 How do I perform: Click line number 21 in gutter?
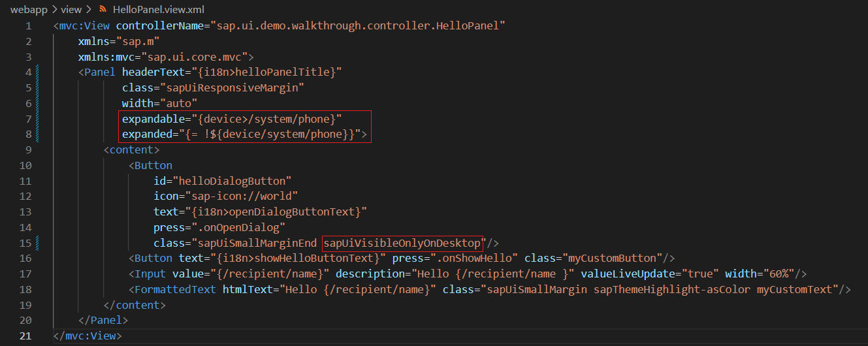click(25, 336)
